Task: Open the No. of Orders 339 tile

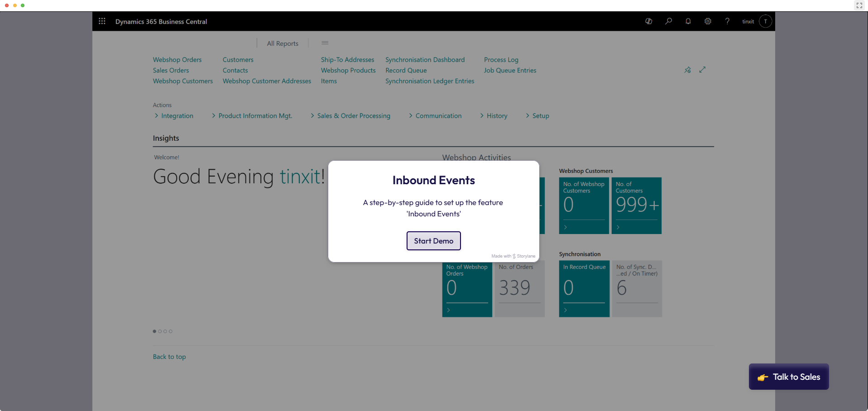Action: click(x=520, y=289)
